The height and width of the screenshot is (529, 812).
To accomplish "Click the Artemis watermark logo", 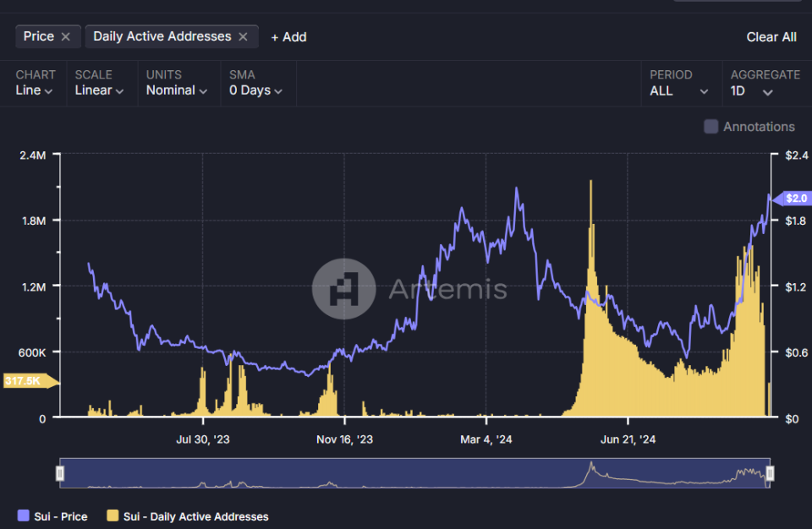I will pyautogui.click(x=344, y=288).
